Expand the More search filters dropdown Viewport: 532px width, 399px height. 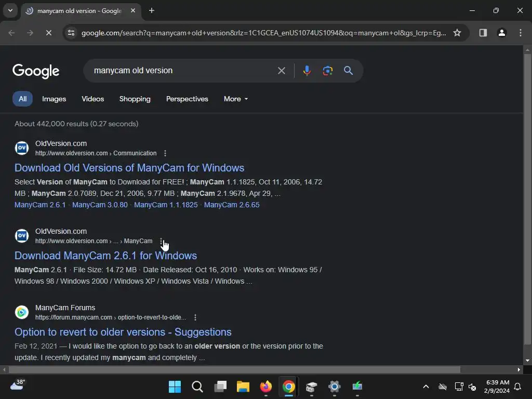point(236,99)
